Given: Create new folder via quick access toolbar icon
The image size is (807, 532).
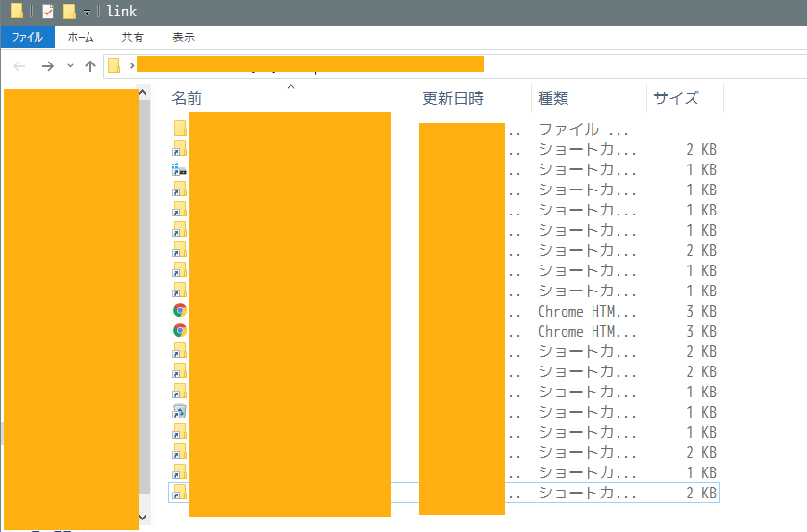Looking at the screenshot, I should [69, 11].
